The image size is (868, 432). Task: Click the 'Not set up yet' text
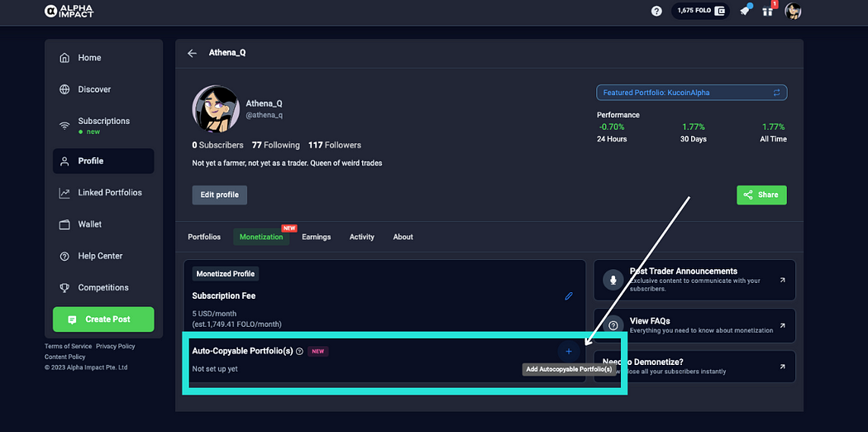[x=215, y=369]
